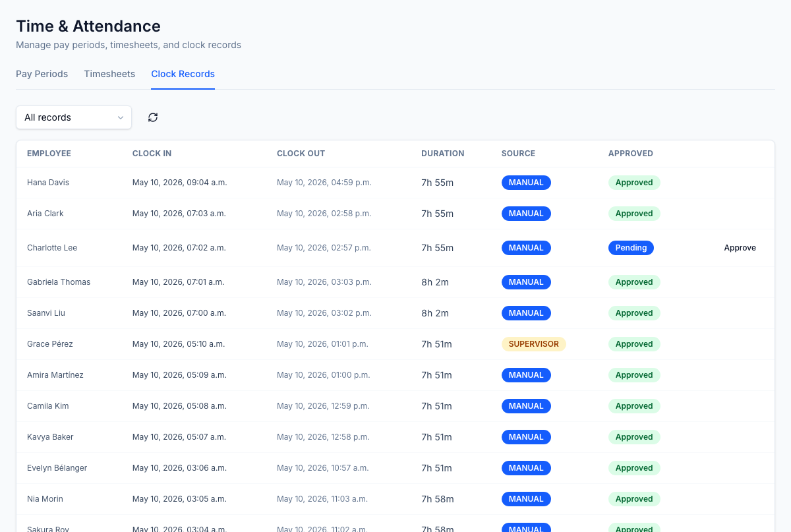Click Gabriela Thomas clock-out time 03:03 p.m.

point(324,282)
